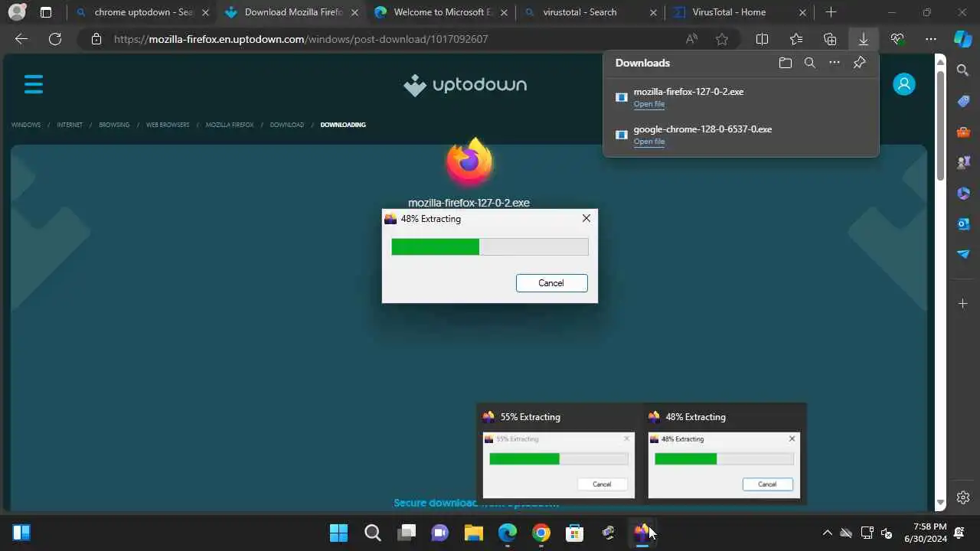980x551 pixels.
Task: Open a new browser tab
Action: coord(831,12)
